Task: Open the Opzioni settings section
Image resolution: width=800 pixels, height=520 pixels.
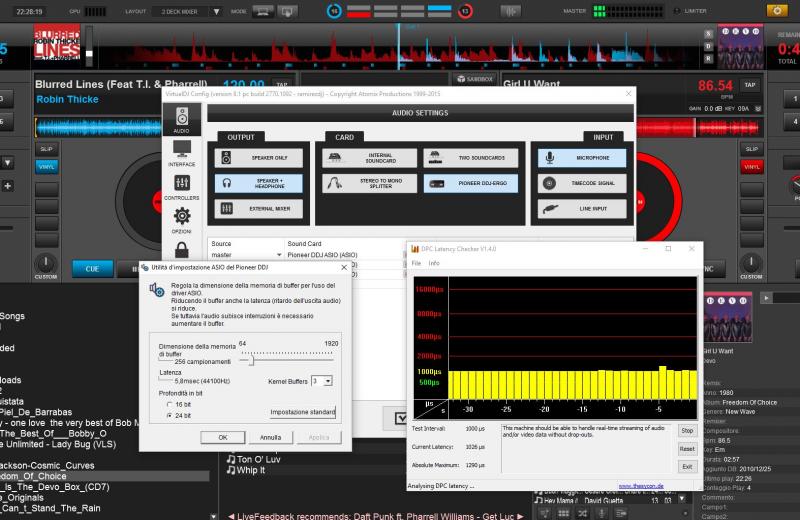Action: pyautogui.click(x=181, y=220)
